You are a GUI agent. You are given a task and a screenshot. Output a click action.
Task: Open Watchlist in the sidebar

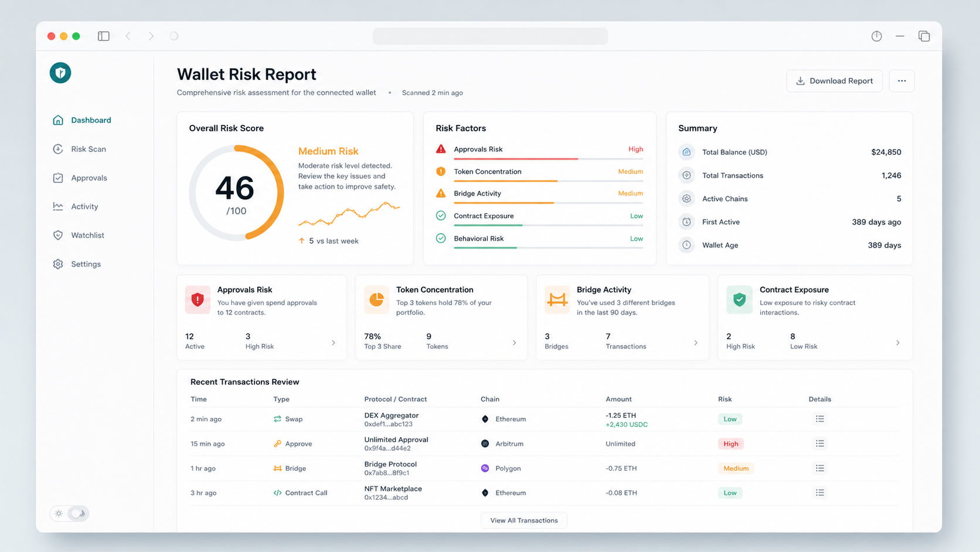79,235
